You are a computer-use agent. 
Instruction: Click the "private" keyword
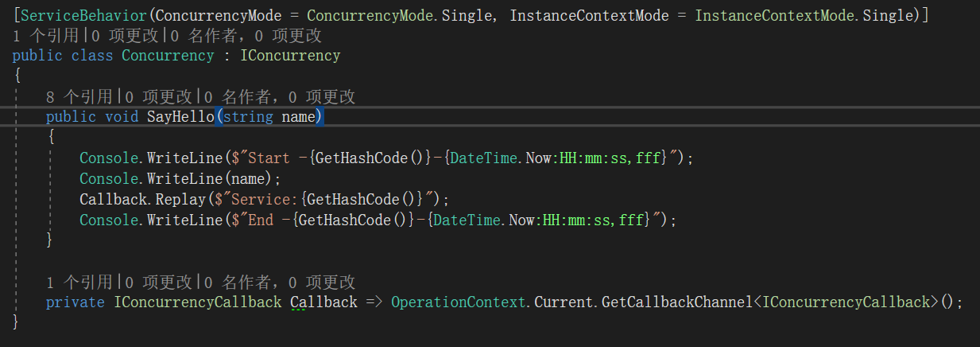point(75,302)
